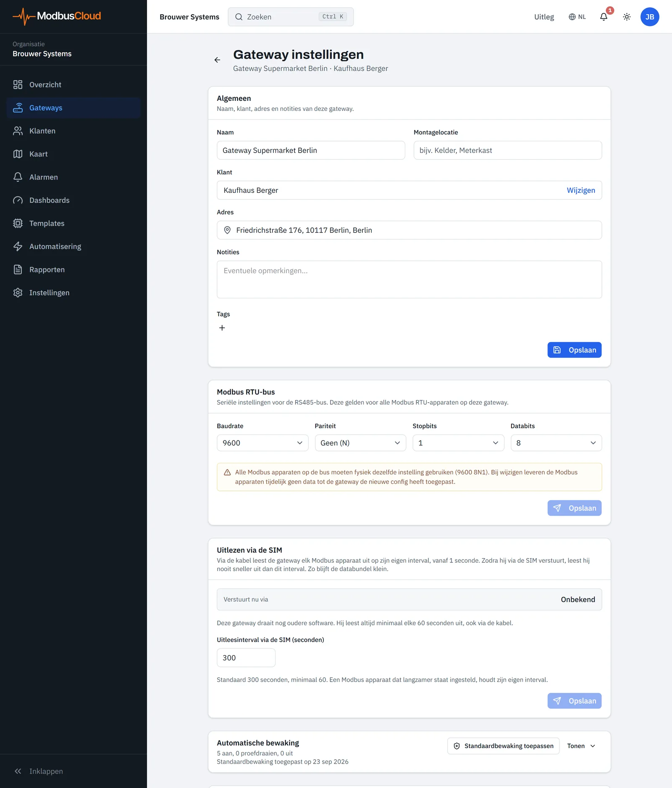Click the Uitleesinterval 300 field
The image size is (672, 788).
click(246, 658)
